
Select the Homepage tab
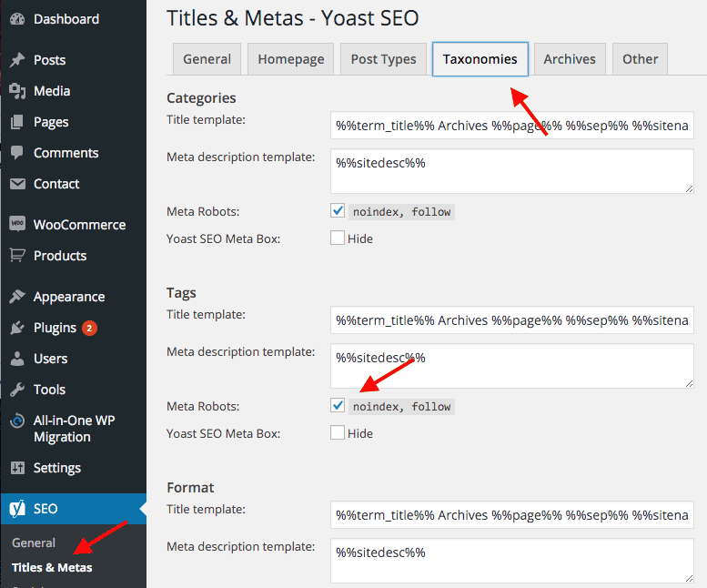tap(290, 59)
